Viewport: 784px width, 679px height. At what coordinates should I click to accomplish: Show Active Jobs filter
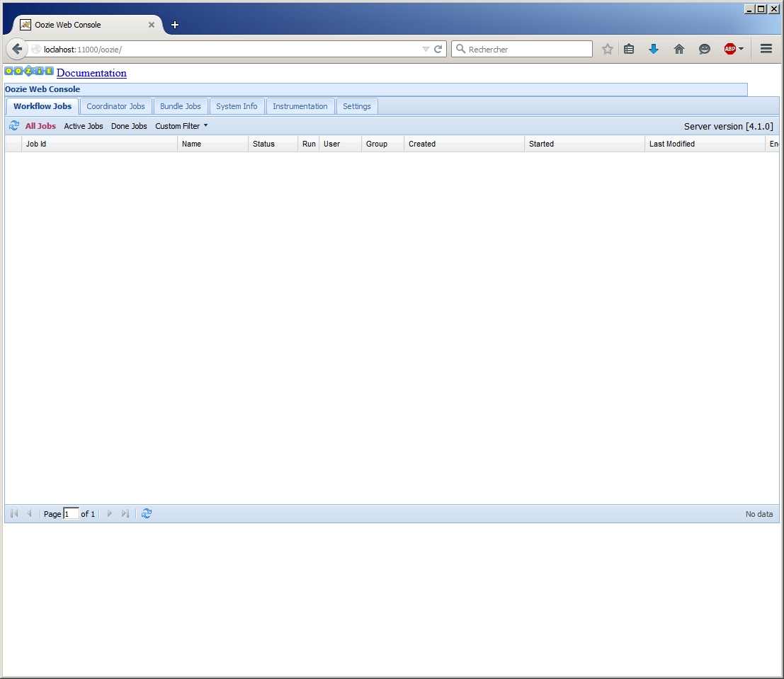[x=84, y=126]
